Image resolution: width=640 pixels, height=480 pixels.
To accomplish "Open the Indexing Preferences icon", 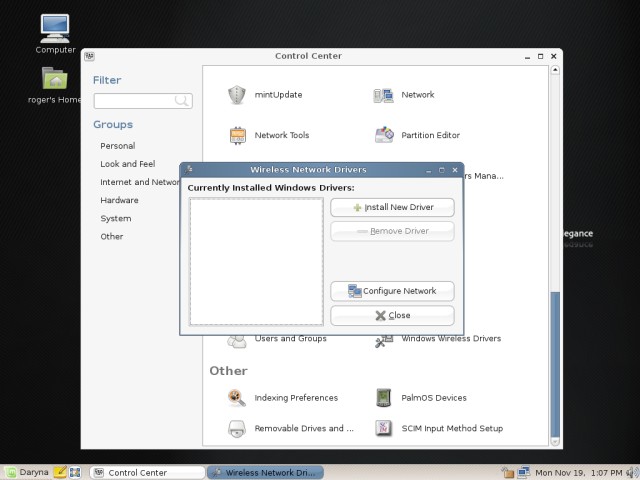I will (x=237, y=398).
